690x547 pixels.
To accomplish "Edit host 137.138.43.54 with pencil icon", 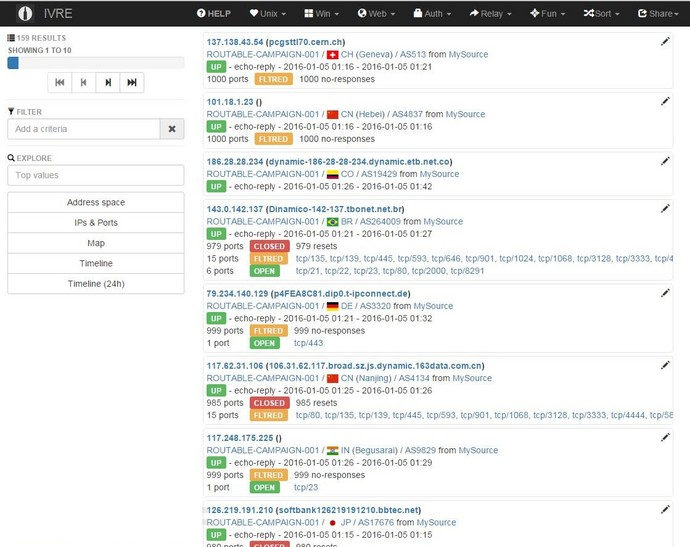I will pos(665,41).
